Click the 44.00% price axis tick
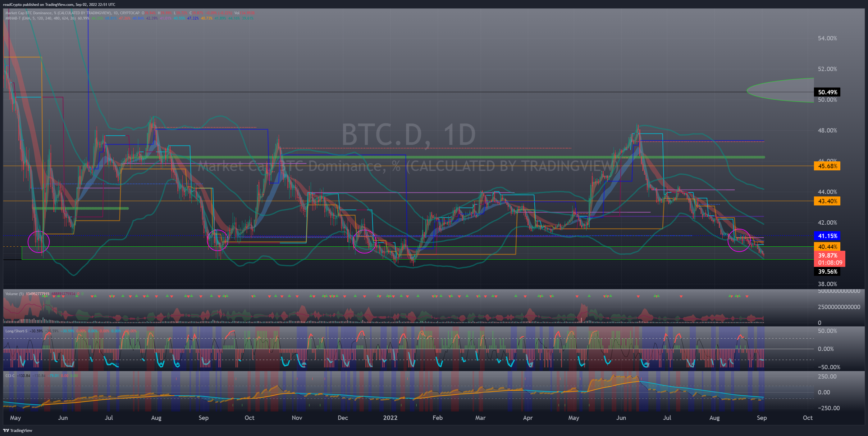This screenshot has width=868, height=436. pos(827,192)
